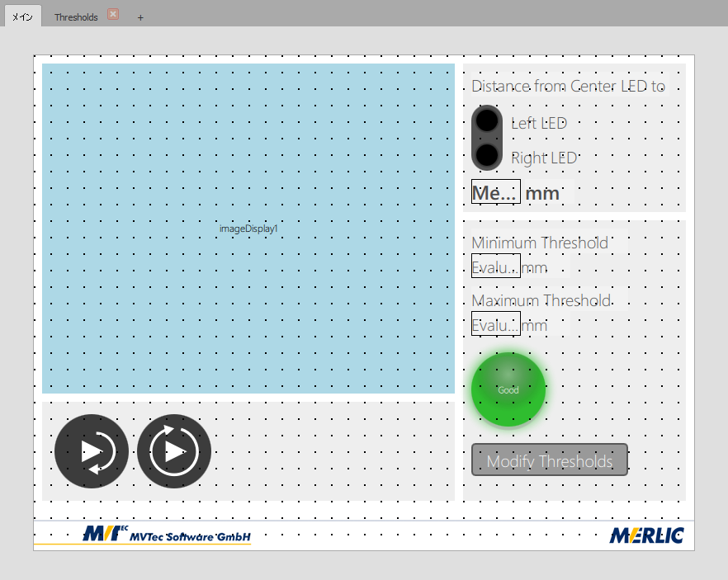The image size is (728, 580).
Task: Add a new tab with plus button
Action: pyautogui.click(x=140, y=17)
